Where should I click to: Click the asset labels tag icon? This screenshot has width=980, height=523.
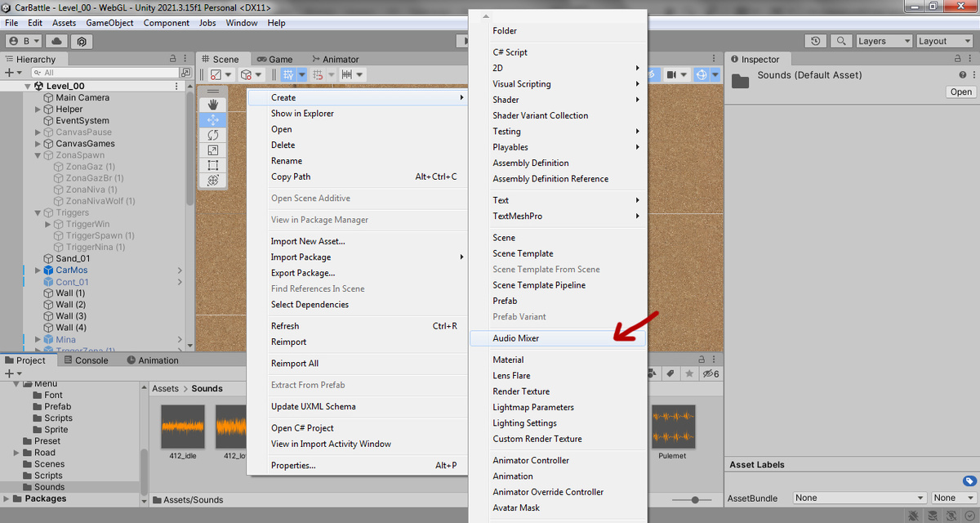(969, 481)
